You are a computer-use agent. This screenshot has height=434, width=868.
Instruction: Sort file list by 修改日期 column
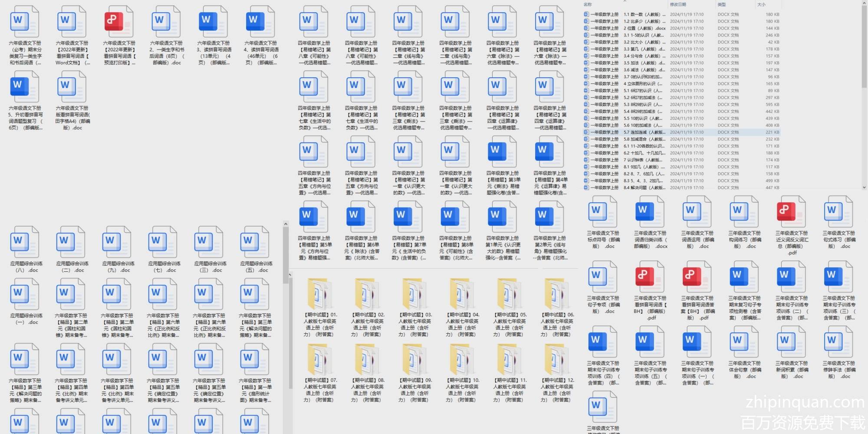(x=678, y=4)
